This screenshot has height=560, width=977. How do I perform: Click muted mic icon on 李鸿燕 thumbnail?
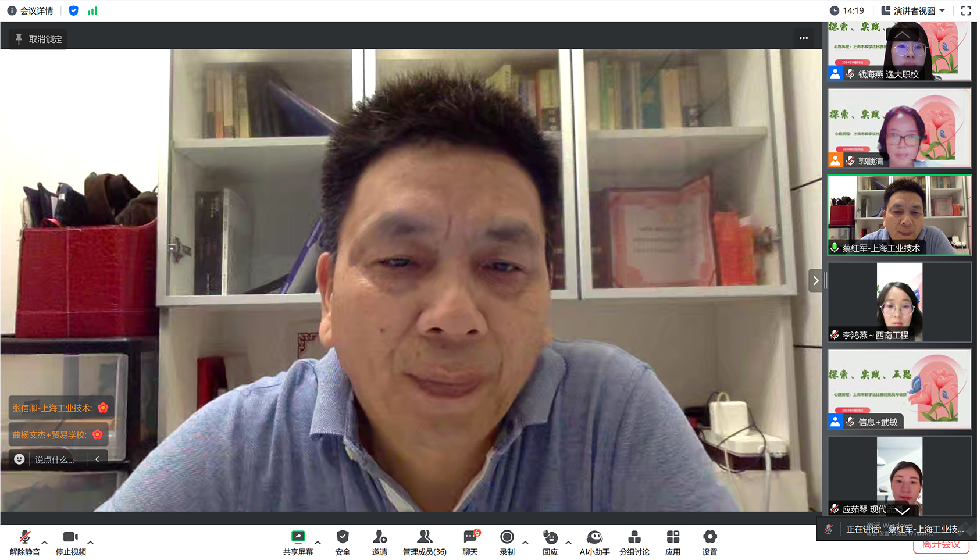[835, 335]
